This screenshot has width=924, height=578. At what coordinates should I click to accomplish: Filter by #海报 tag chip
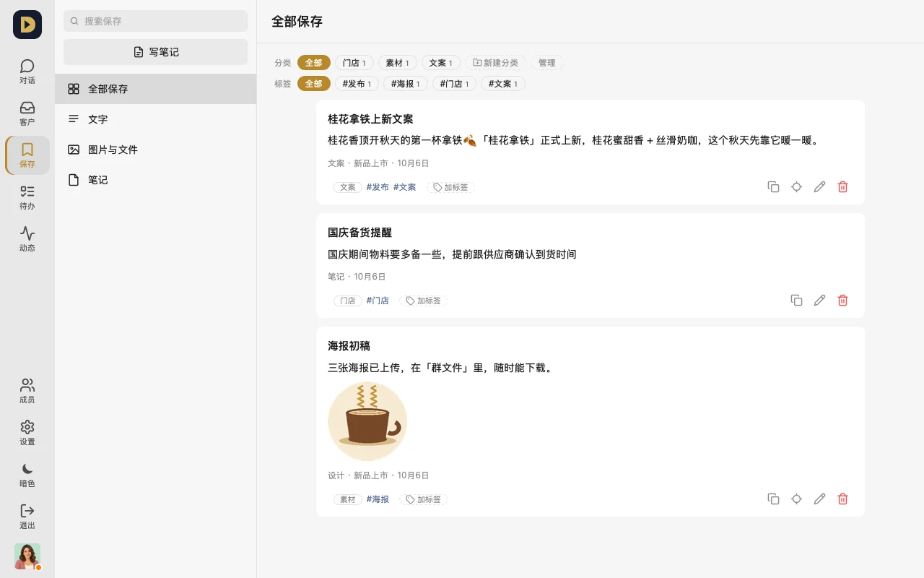[x=406, y=84]
